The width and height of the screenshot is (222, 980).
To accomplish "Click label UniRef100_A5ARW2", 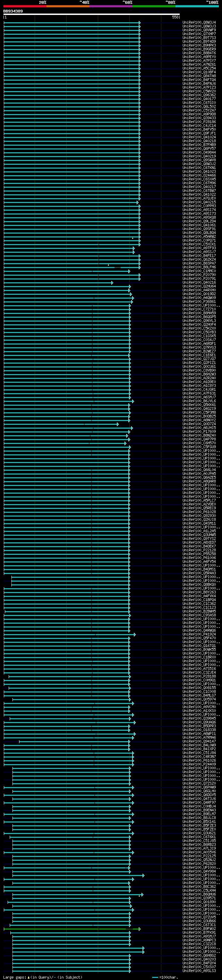I will coord(199,237).
